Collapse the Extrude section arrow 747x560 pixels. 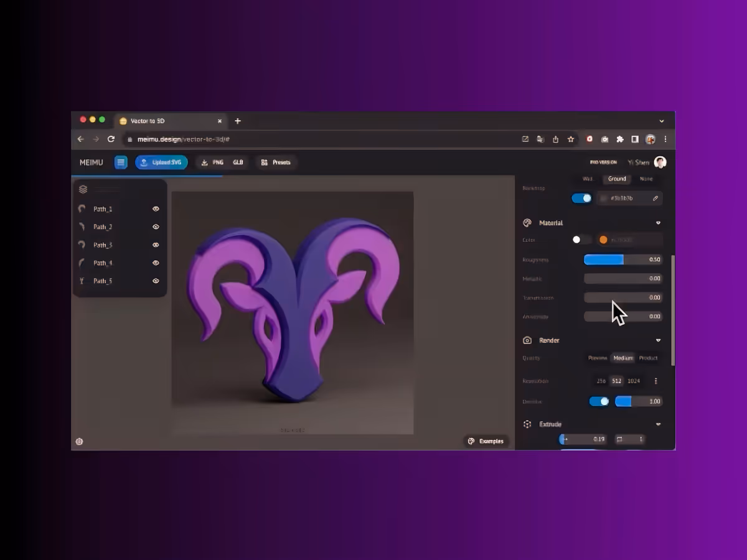(x=658, y=424)
